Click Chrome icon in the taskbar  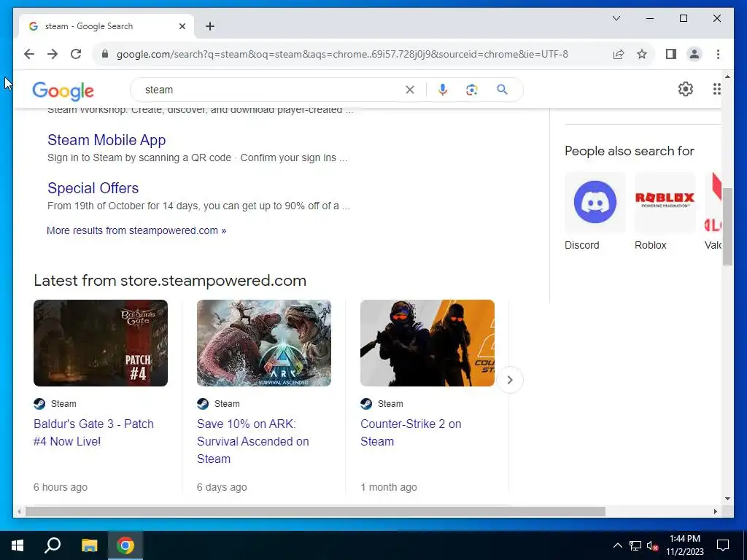point(125,545)
